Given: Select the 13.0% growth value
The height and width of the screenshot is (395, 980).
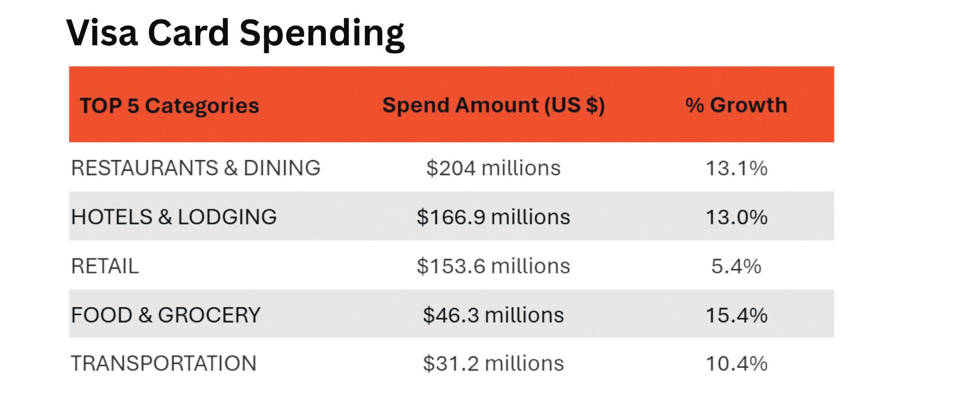Looking at the screenshot, I should (736, 217).
